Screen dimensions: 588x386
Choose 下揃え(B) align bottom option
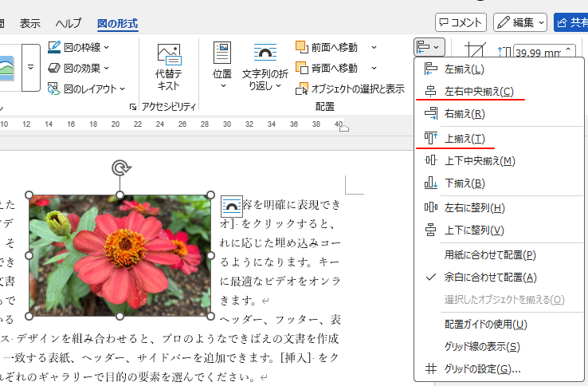[x=499, y=183]
